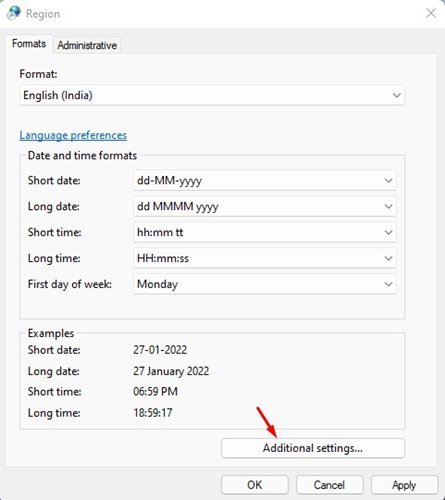Open the Format English (India) dropdown
Image resolution: width=445 pixels, height=500 pixels.
(x=212, y=95)
